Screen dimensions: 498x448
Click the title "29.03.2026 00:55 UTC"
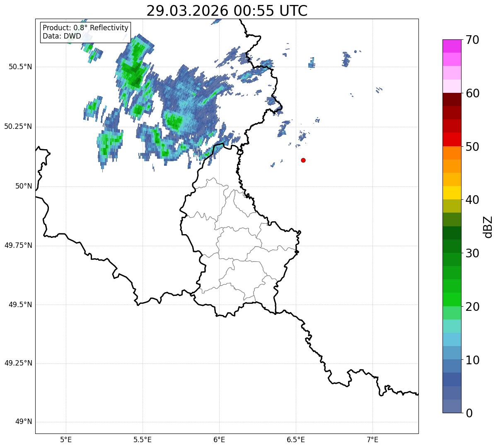click(x=227, y=11)
